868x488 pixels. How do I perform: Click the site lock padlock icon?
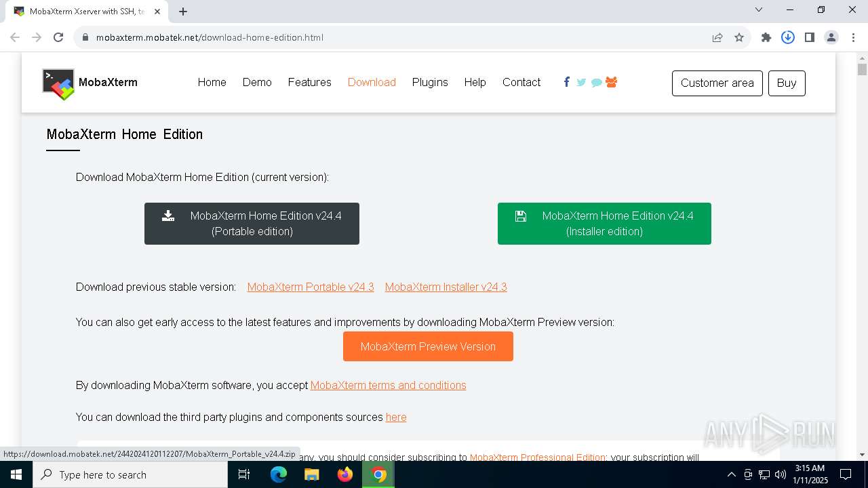[85, 37]
